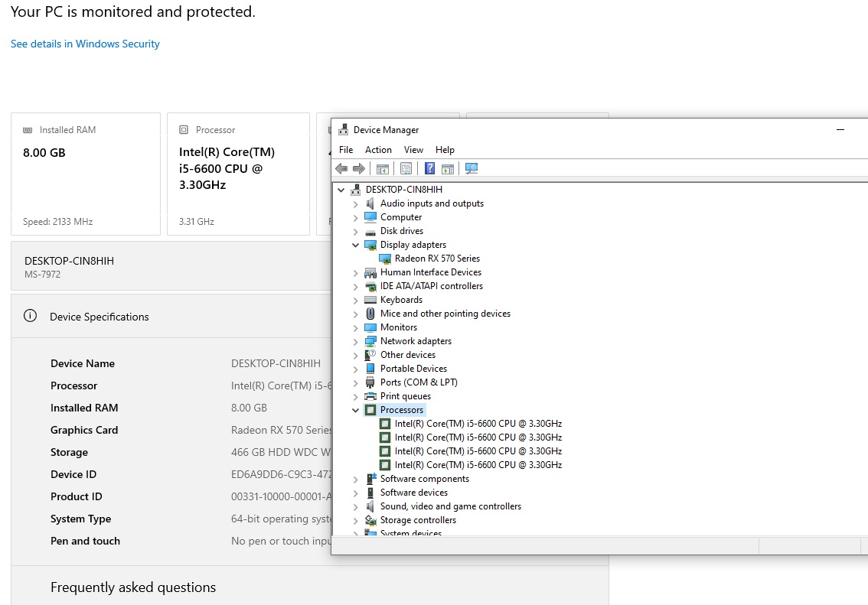Collapse the Processors tree node

coord(355,410)
